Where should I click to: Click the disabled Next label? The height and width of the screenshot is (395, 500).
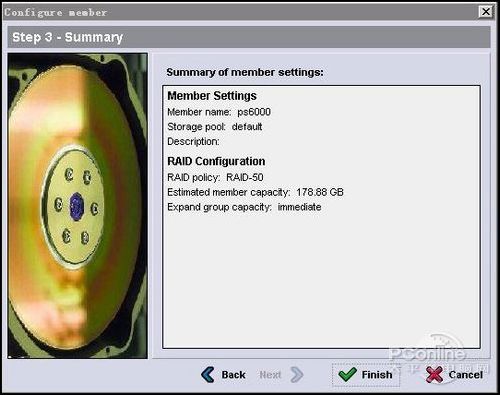click(270, 375)
